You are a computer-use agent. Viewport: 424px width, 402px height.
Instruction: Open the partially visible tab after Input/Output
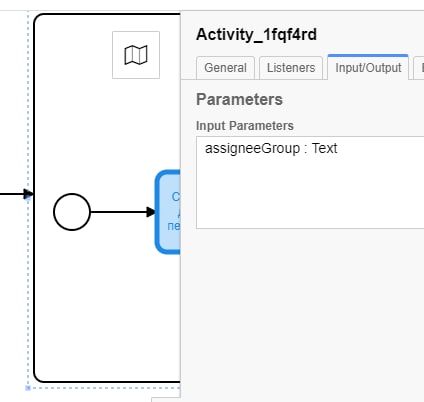point(419,68)
